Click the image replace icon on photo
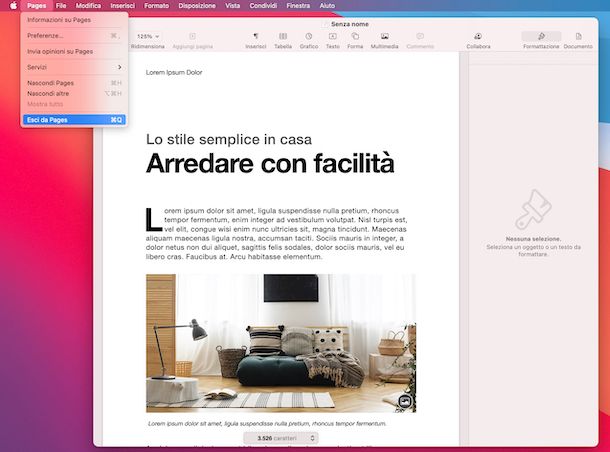This screenshot has width=610, height=452. (405, 401)
